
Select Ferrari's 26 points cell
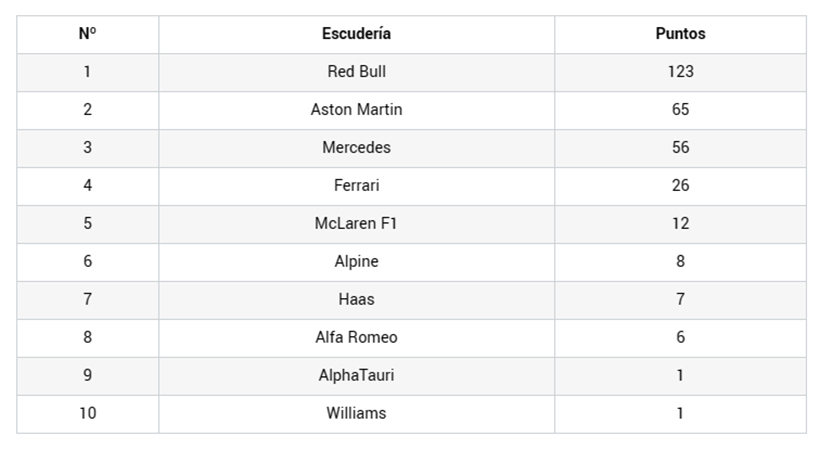[x=680, y=186]
